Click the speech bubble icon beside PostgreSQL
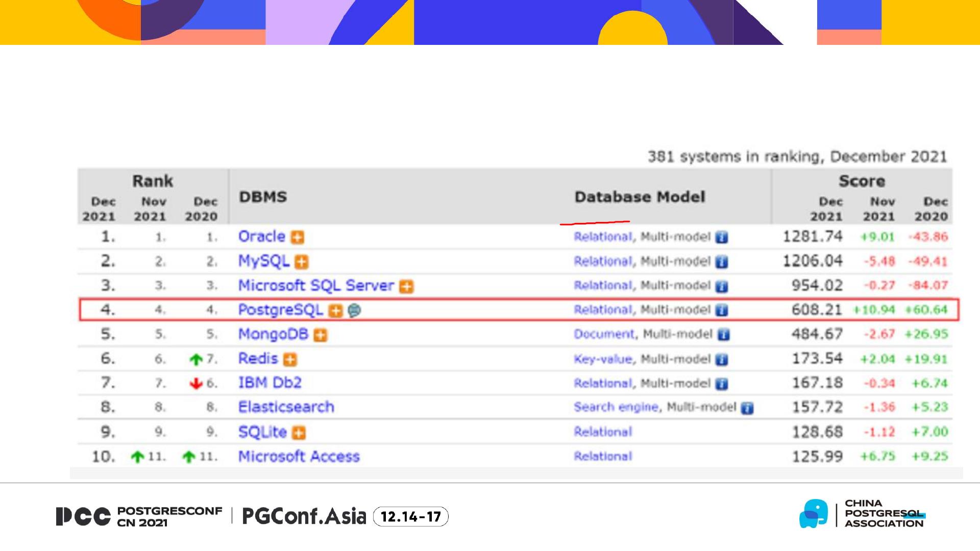 coord(354,310)
